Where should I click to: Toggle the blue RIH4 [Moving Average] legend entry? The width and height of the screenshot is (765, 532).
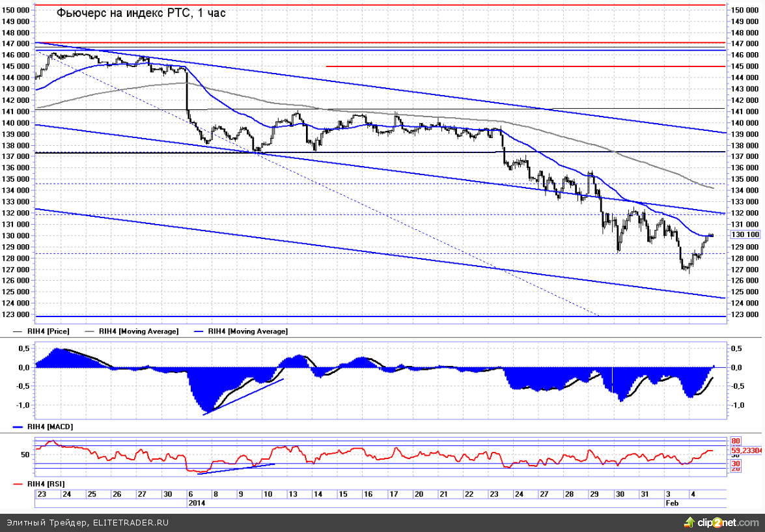pos(247,331)
